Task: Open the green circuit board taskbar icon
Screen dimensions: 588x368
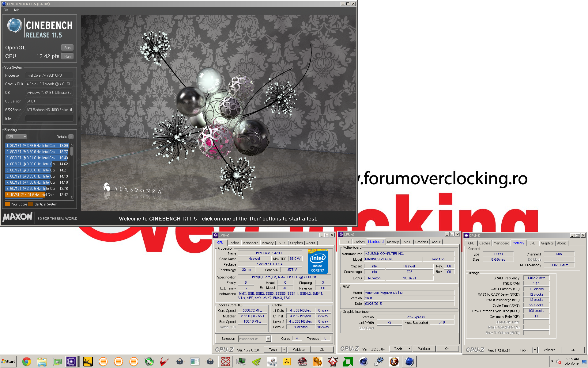Action: 57,362
